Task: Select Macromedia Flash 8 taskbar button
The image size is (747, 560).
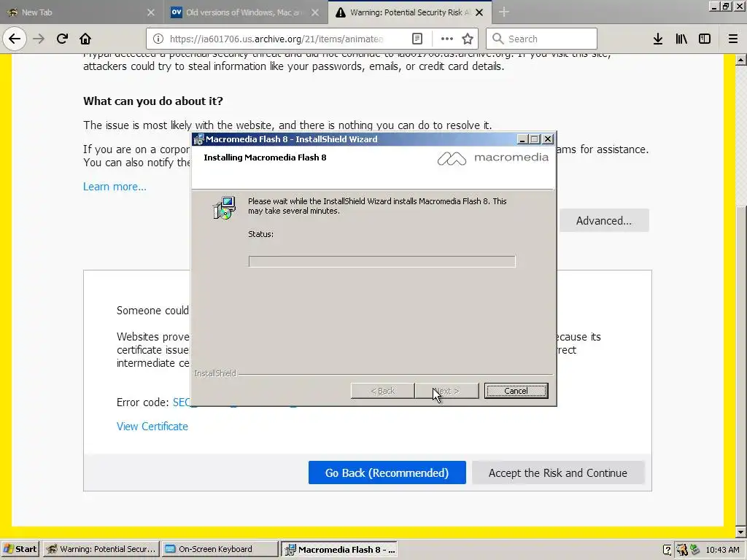Action: pos(338,549)
